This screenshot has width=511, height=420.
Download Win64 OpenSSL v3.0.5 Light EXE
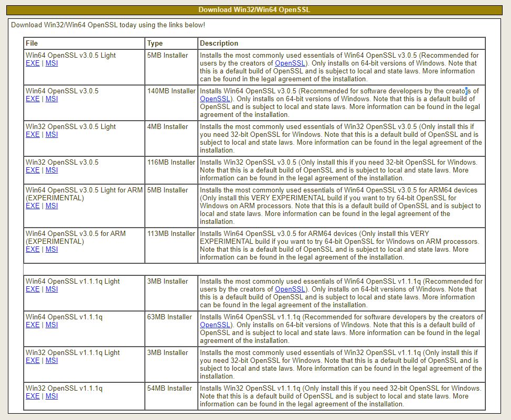click(33, 63)
